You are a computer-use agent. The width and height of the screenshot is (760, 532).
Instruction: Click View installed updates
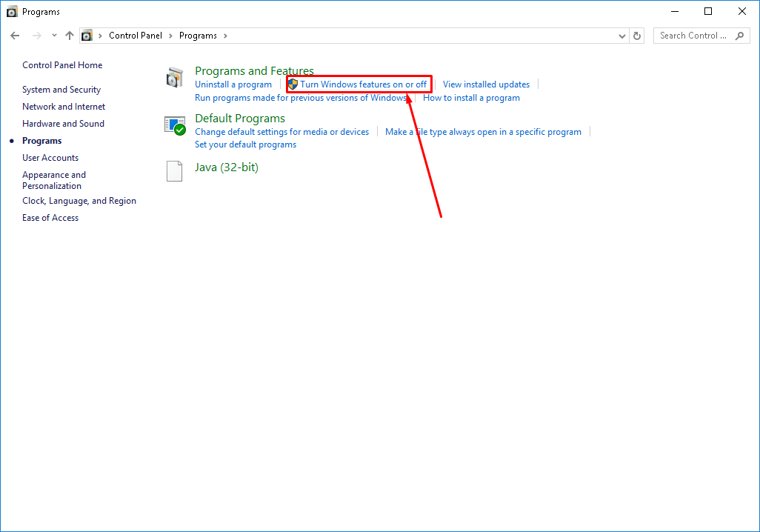486,84
